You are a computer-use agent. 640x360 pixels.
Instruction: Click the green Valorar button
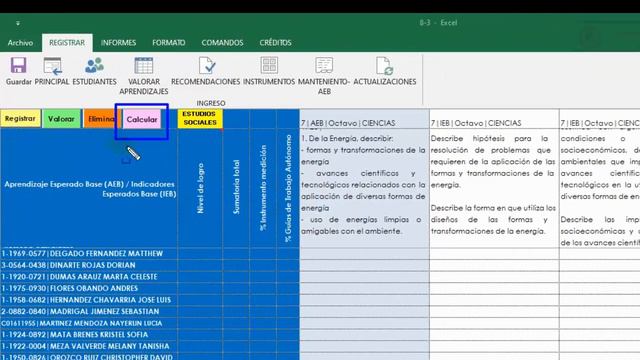(x=61, y=119)
